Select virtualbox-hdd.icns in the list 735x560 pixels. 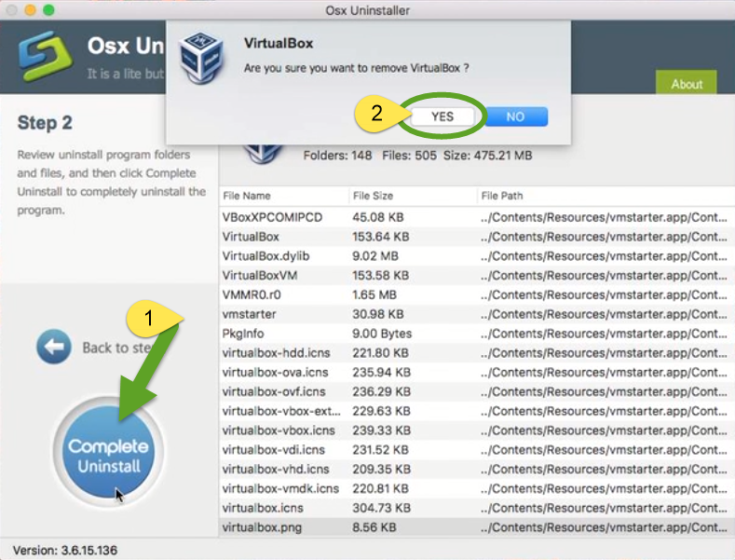(477, 353)
